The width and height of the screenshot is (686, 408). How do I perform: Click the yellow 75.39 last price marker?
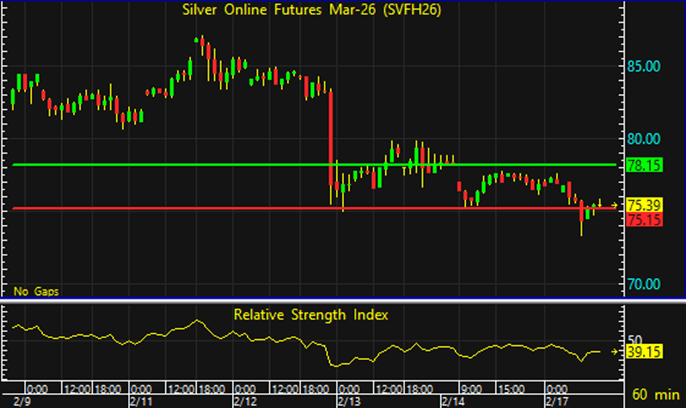click(639, 204)
